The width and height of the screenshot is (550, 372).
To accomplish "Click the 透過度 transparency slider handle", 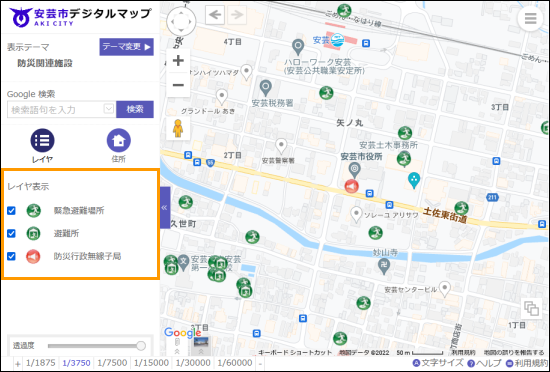I will pyautogui.click(x=141, y=346).
